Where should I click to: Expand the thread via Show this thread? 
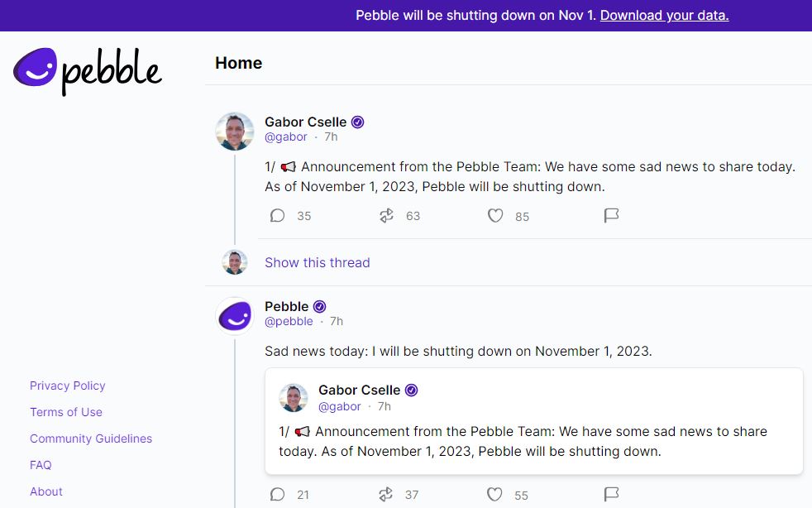(x=317, y=262)
